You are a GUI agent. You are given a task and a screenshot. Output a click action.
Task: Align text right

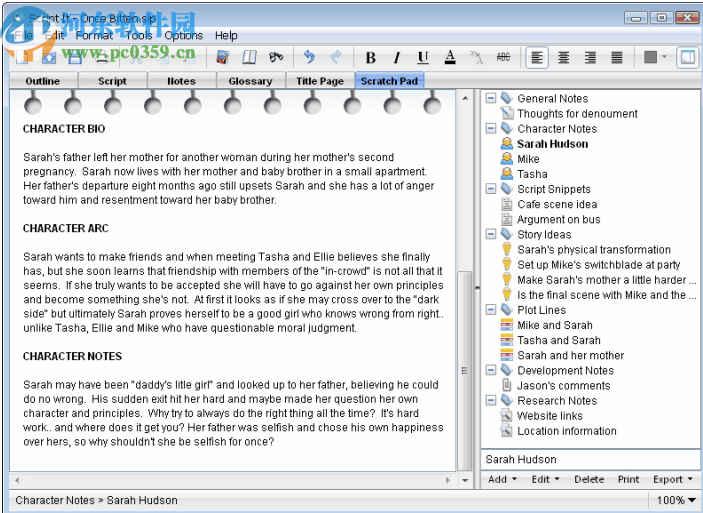[x=590, y=57]
